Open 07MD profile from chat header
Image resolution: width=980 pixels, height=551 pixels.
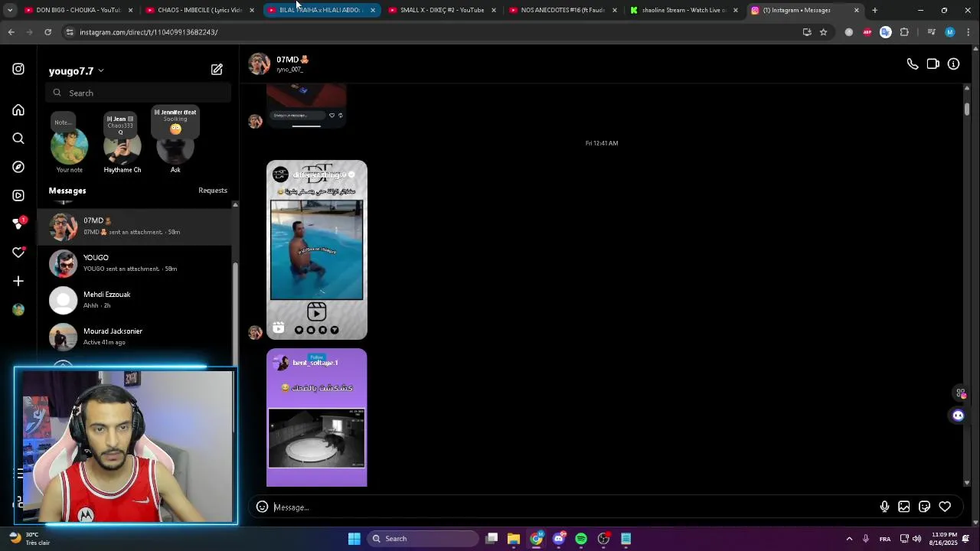coord(279,64)
